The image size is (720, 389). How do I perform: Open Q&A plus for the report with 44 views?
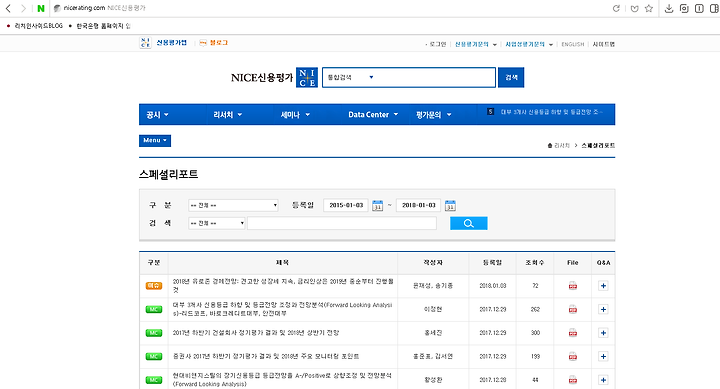(x=603, y=380)
